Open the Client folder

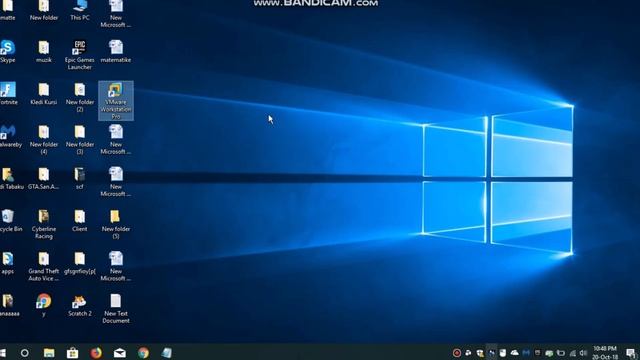(80, 220)
